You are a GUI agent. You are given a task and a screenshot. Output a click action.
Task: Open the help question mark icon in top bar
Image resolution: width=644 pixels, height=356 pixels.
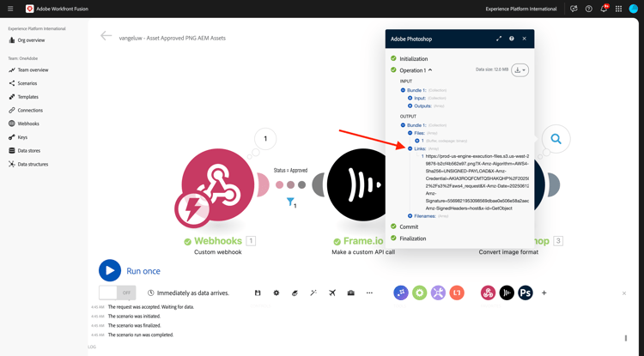click(588, 9)
